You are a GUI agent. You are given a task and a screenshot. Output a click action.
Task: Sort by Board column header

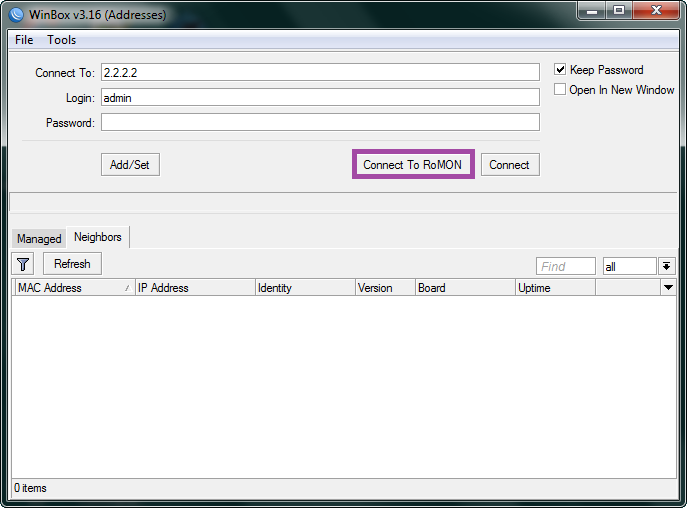(465, 288)
